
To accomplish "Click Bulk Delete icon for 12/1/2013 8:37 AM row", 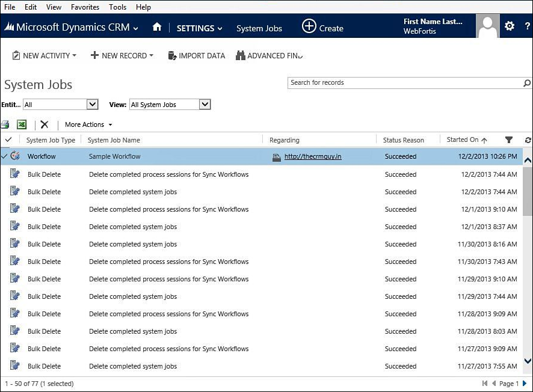I will coord(15,226).
